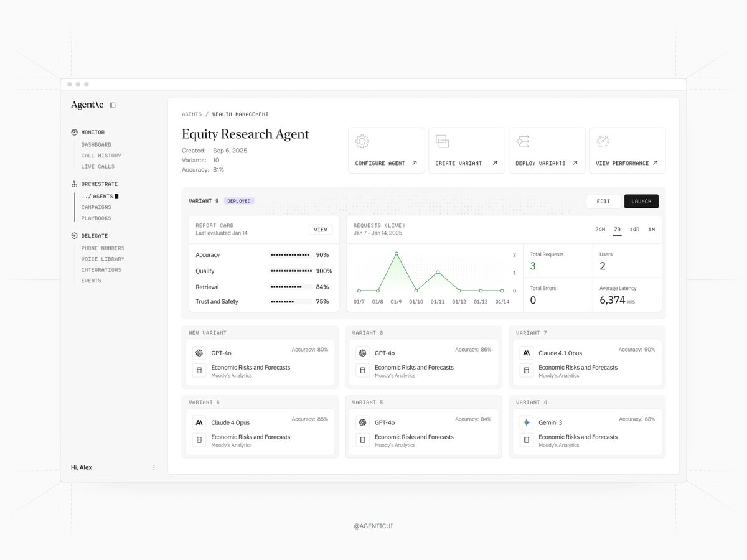The width and height of the screenshot is (747, 560).
Task: Click Anthropic icon in Variant 6 card
Action: [x=199, y=422]
